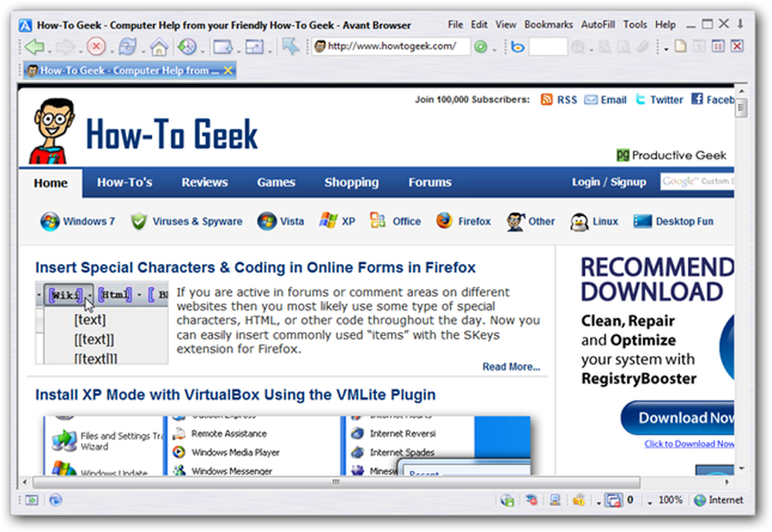Open the Edit menu
772x532 pixels.
pos(479,25)
